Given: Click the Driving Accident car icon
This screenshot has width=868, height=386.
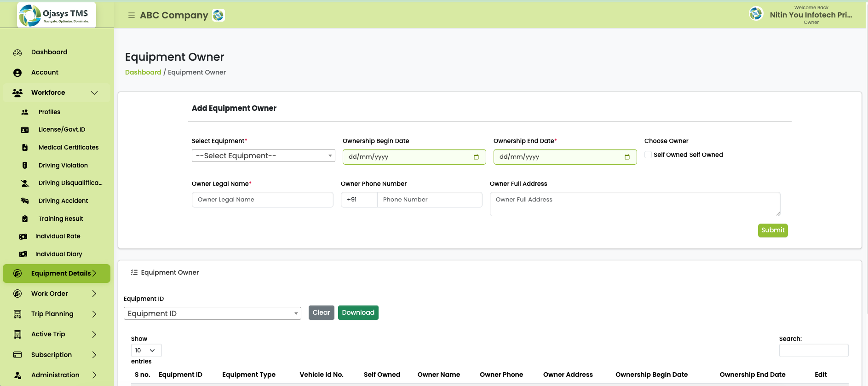Looking at the screenshot, I should tap(25, 201).
